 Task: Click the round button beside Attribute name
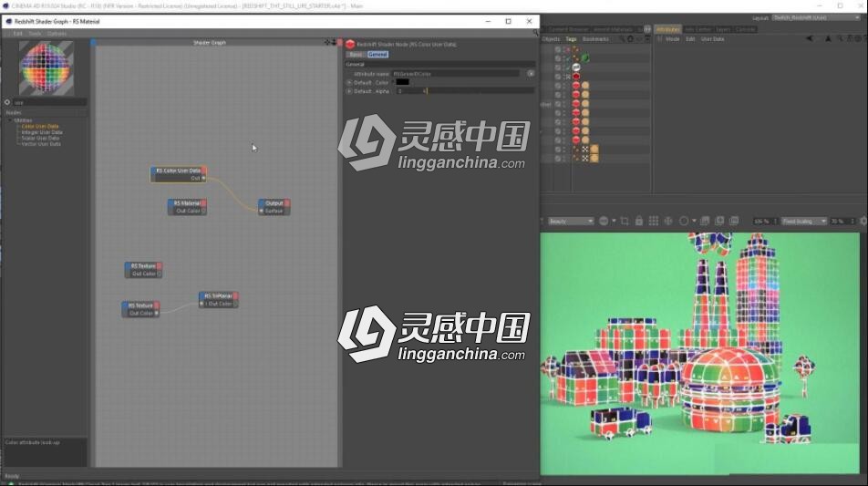pyautogui.click(x=531, y=73)
